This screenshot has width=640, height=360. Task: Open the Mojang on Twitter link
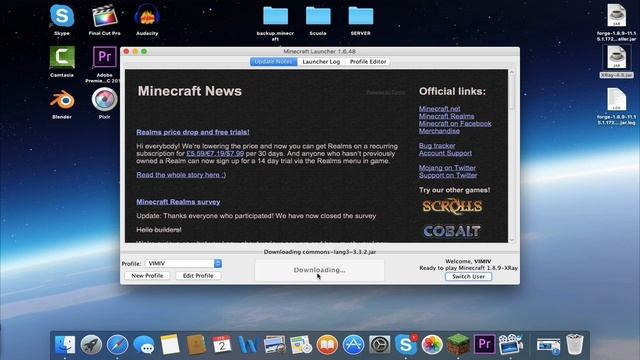(447, 168)
